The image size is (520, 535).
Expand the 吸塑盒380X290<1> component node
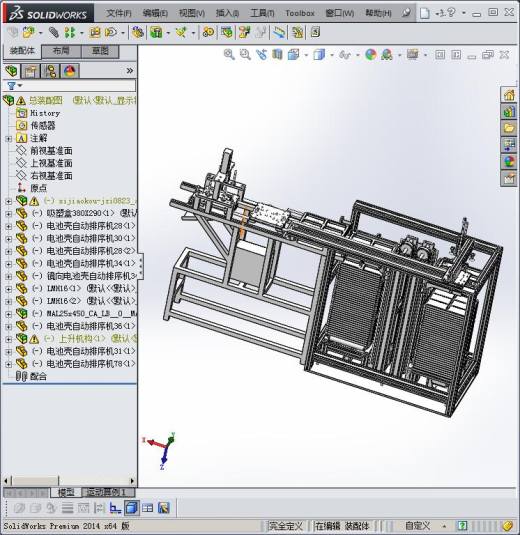tap(9, 214)
